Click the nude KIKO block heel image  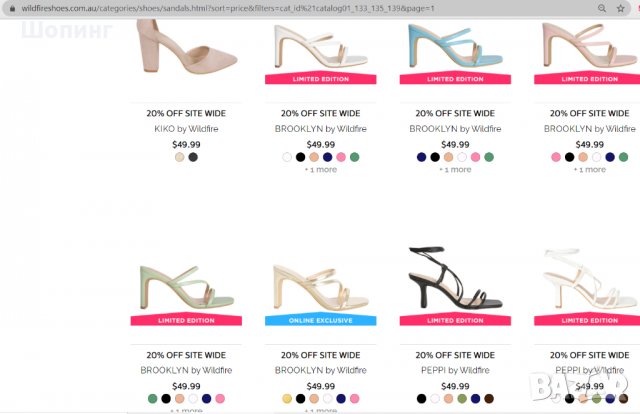coord(186,47)
